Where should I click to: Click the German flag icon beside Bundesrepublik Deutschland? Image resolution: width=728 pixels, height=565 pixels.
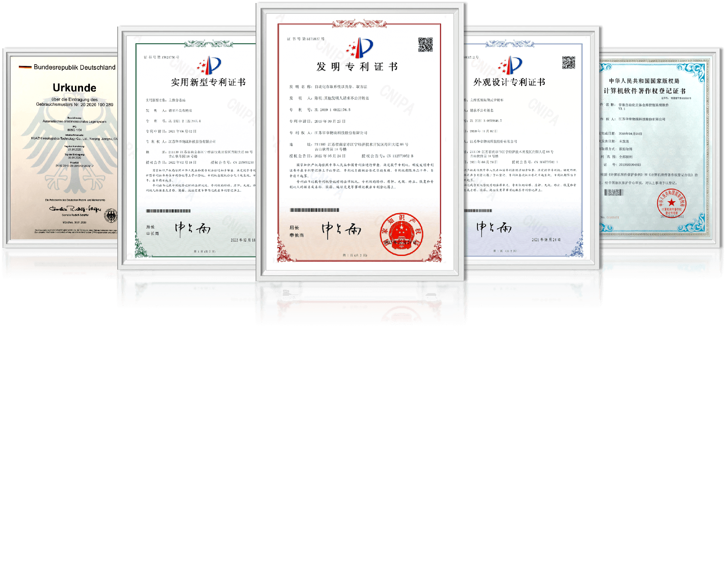[x=25, y=67]
